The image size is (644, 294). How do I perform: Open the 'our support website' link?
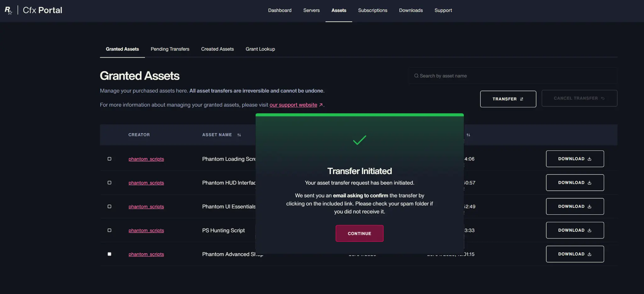click(x=293, y=105)
